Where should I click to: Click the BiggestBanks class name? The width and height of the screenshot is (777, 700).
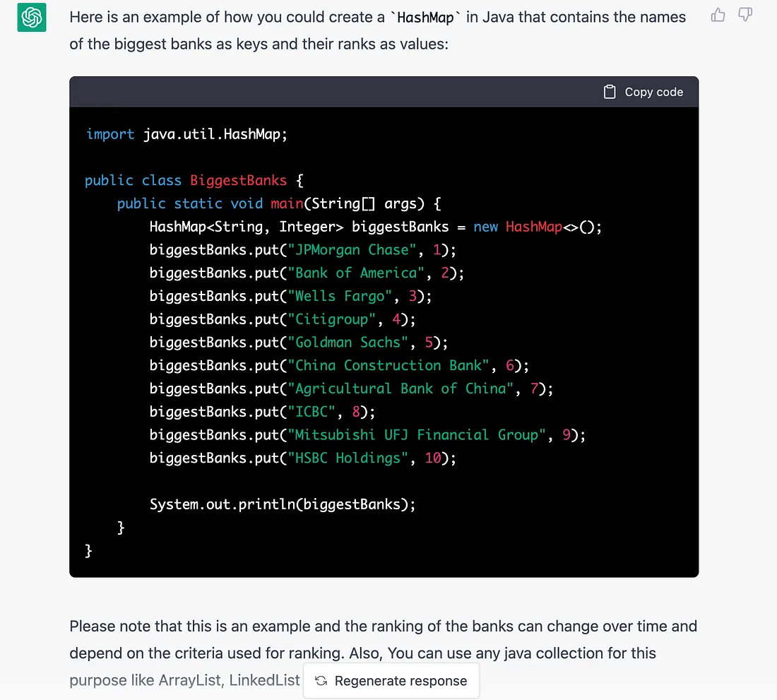point(238,180)
